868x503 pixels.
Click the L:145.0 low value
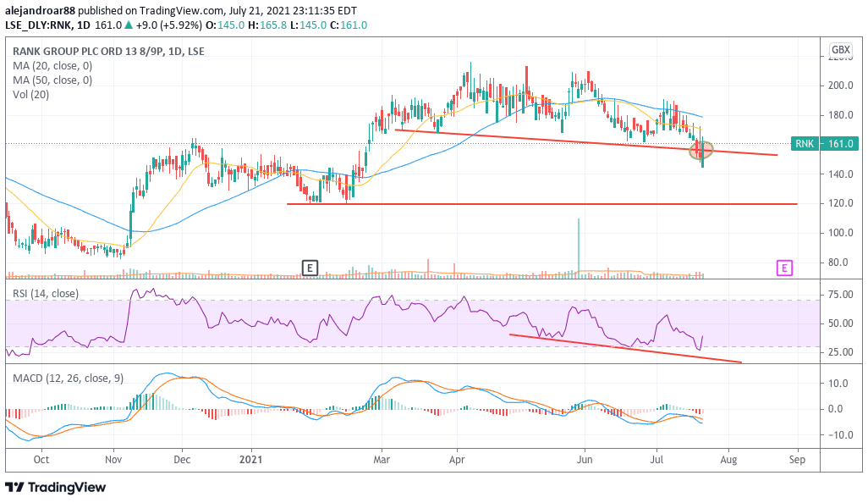coord(308,25)
